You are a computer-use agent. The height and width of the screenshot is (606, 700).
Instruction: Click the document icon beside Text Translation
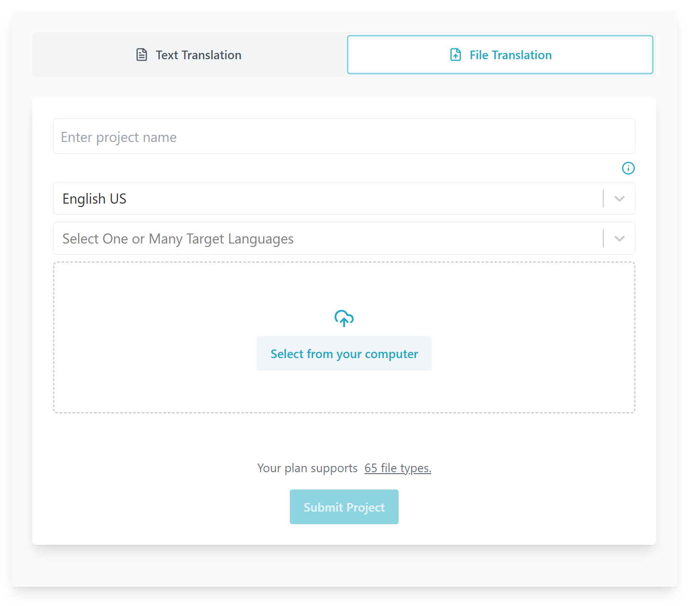point(142,55)
